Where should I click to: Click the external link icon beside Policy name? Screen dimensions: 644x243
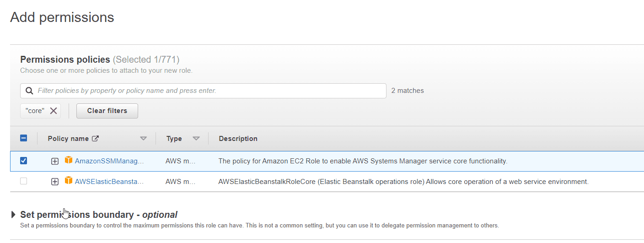96,139
